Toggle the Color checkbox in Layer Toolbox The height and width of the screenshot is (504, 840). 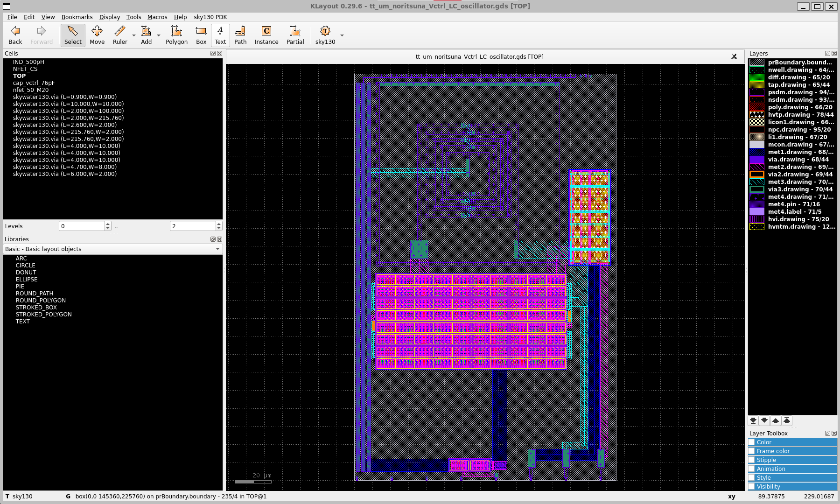coord(752,442)
